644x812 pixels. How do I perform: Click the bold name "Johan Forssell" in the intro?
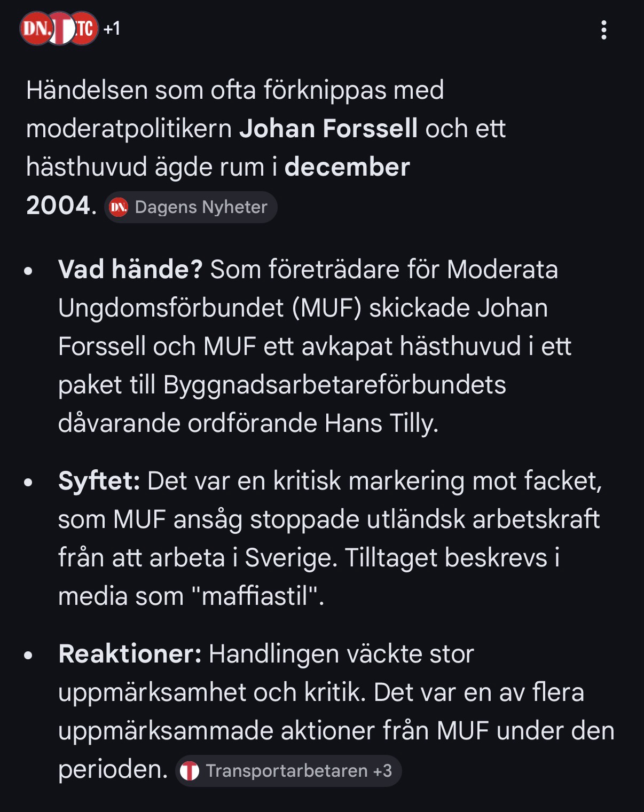[x=328, y=129]
